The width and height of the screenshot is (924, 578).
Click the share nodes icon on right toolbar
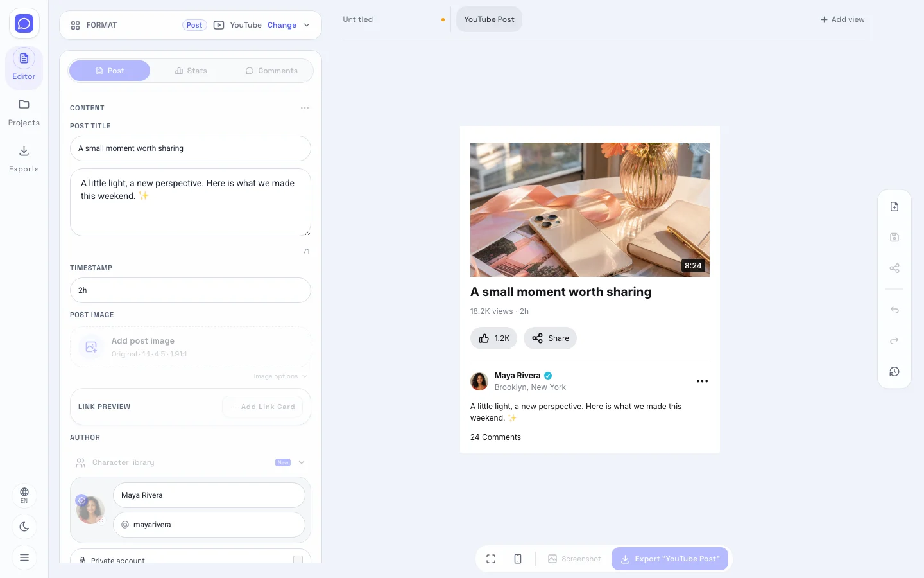coord(894,268)
